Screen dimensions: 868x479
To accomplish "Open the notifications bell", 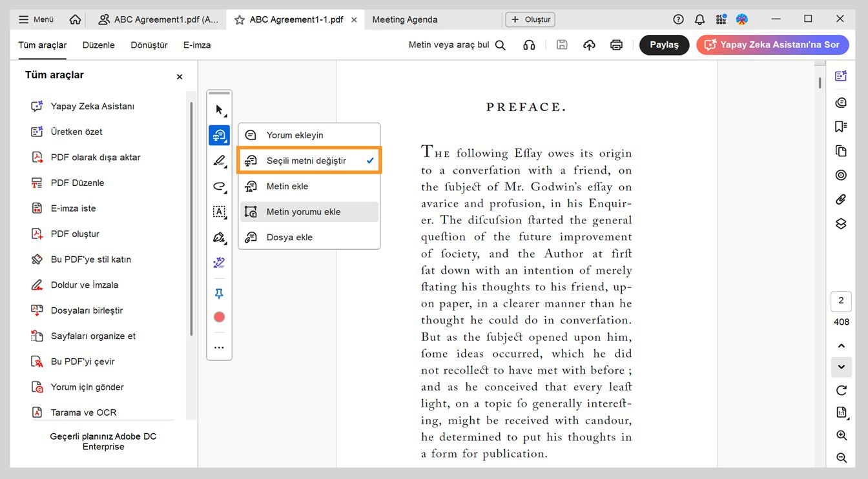I will click(699, 19).
